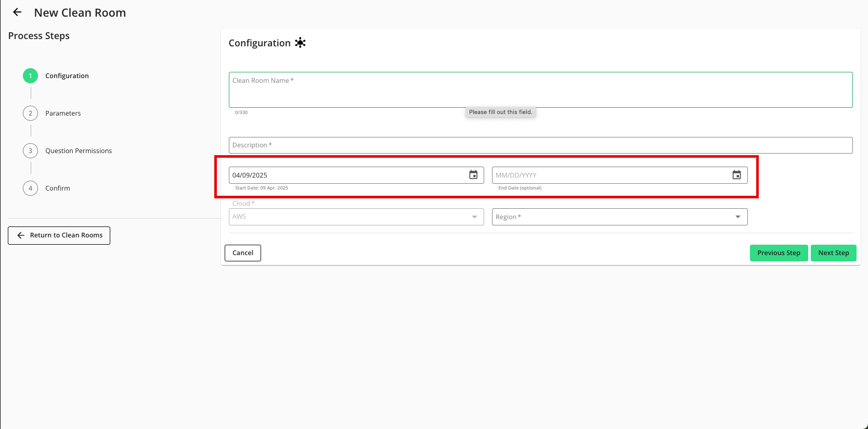Click the icon next to the Configuration heading
The image size is (868, 429).
tap(300, 43)
